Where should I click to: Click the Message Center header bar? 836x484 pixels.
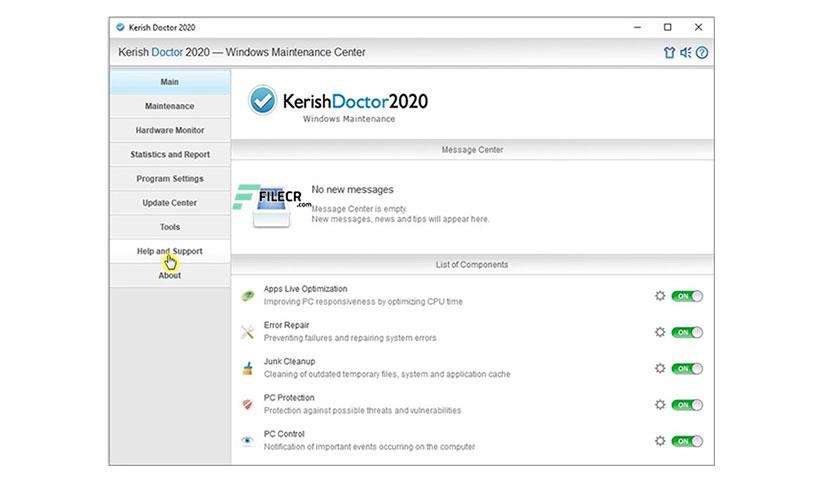point(472,150)
